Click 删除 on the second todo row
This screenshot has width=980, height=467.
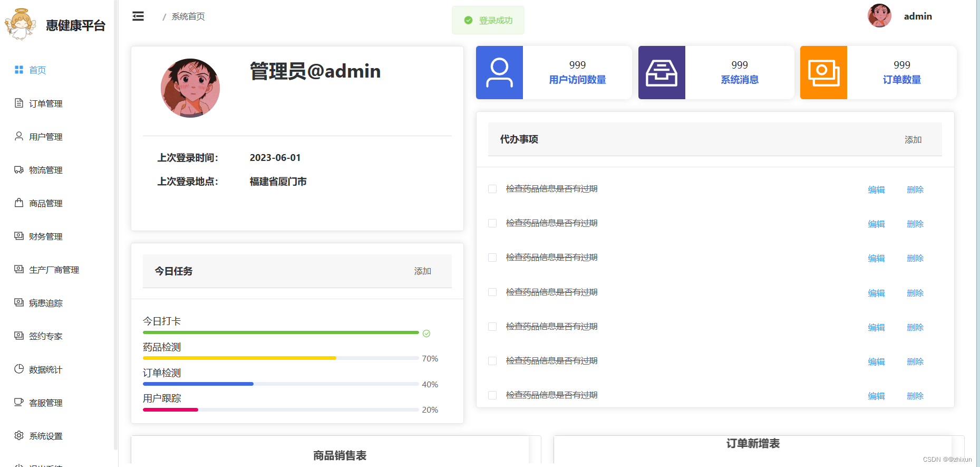(x=915, y=224)
